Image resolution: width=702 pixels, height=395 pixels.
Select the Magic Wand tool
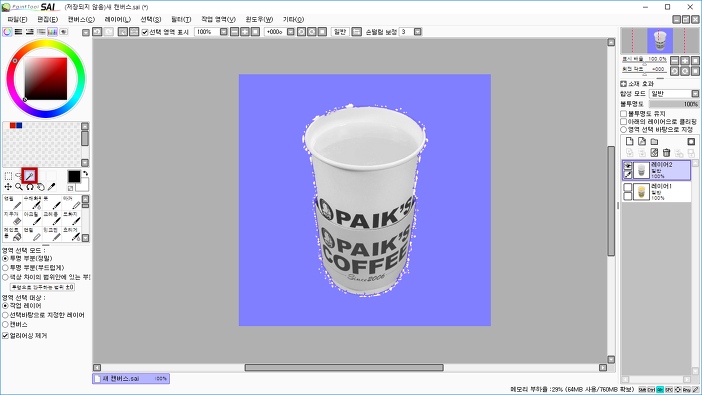[x=30, y=176]
